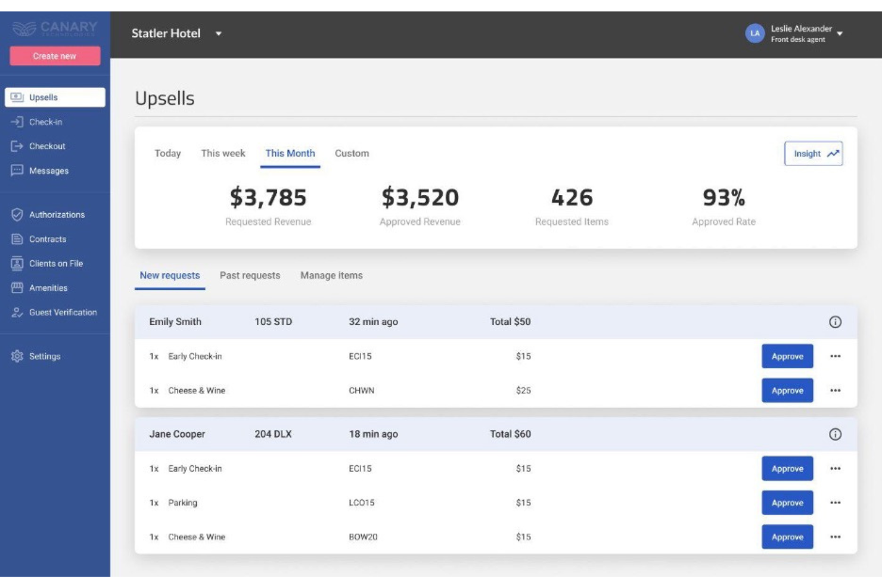
Task: Open the Guest Verification icon
Action: click(17, 312)
